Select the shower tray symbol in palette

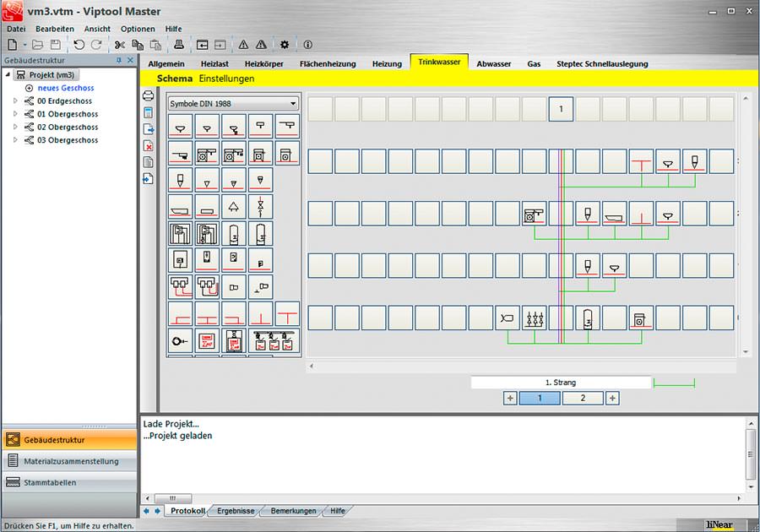click(207, 207)
